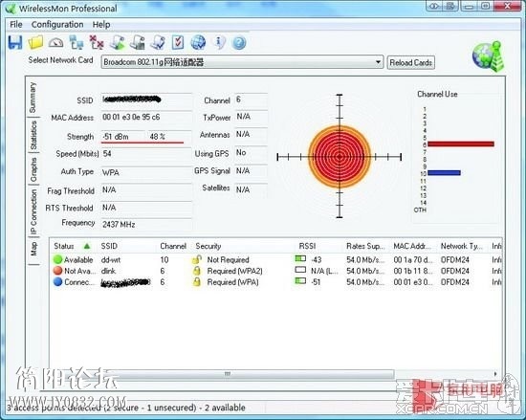526x420 pixels.
Task: Click the blue floppy disk save icon
Action: click(x=15, y=43)
